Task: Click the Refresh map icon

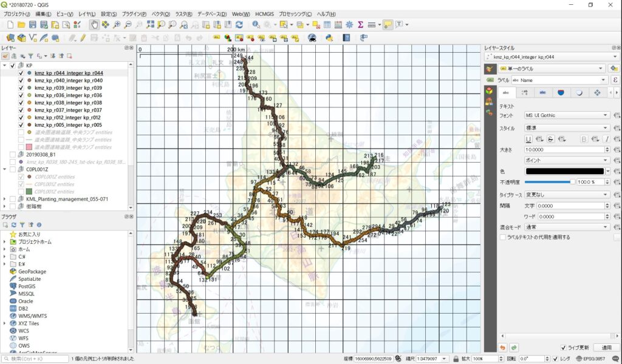Action: 239,25
